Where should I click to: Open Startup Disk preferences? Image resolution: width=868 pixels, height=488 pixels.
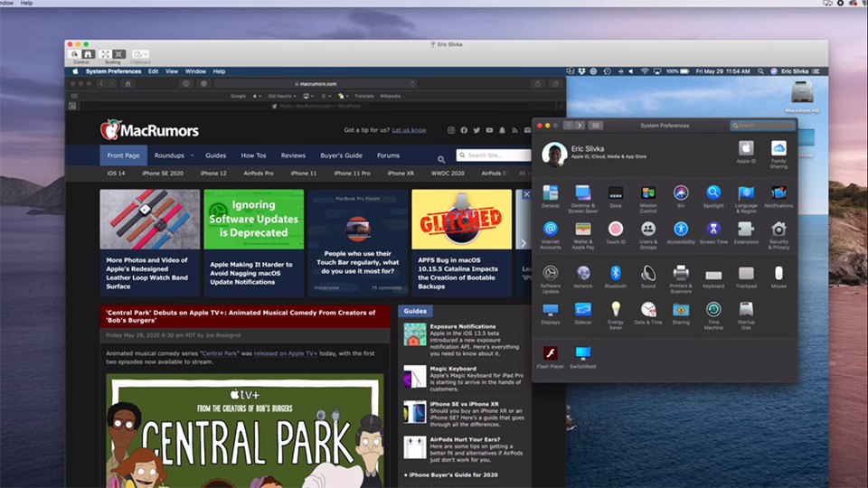746,315
